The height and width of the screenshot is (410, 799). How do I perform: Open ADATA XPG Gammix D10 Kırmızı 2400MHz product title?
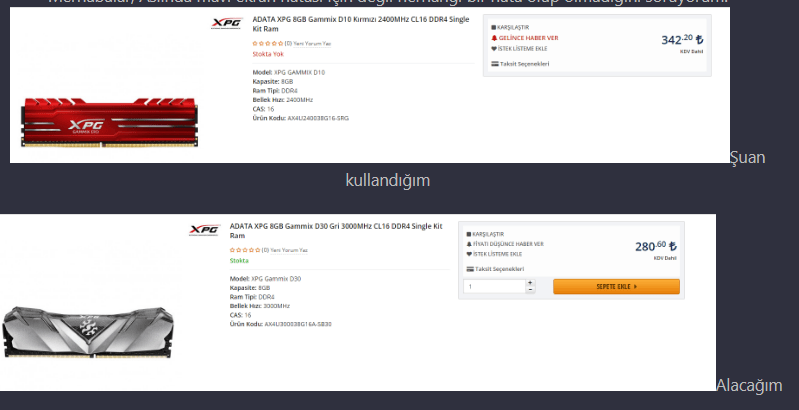click(361, 24)
